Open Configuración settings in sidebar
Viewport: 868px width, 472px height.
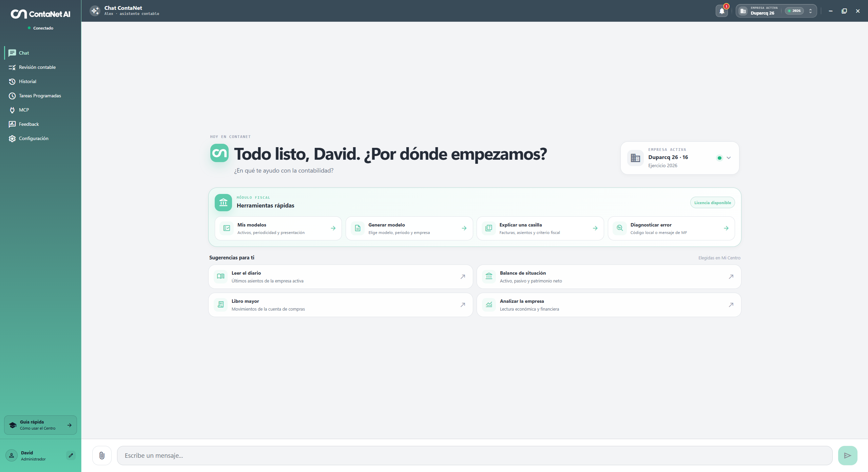41,138
